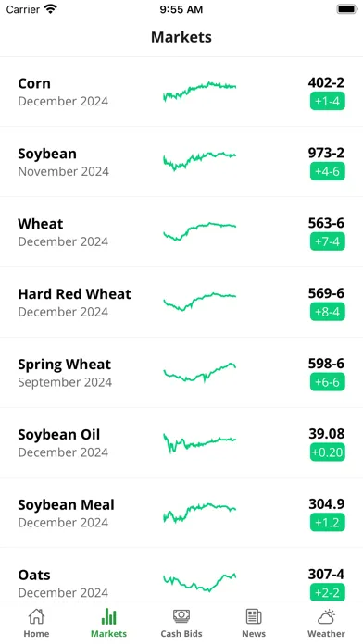
Task: Tap the Soybean Meal +1.2 badge
Action: pyautogui.click(x=327, y=523)
